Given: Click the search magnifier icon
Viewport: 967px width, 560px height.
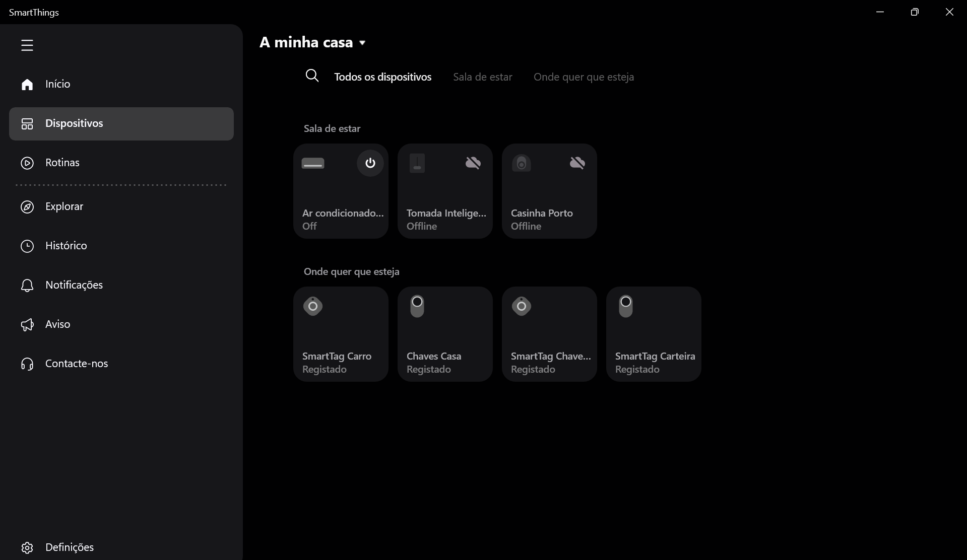Looking at the screenshot, I should tap(312, 76).
